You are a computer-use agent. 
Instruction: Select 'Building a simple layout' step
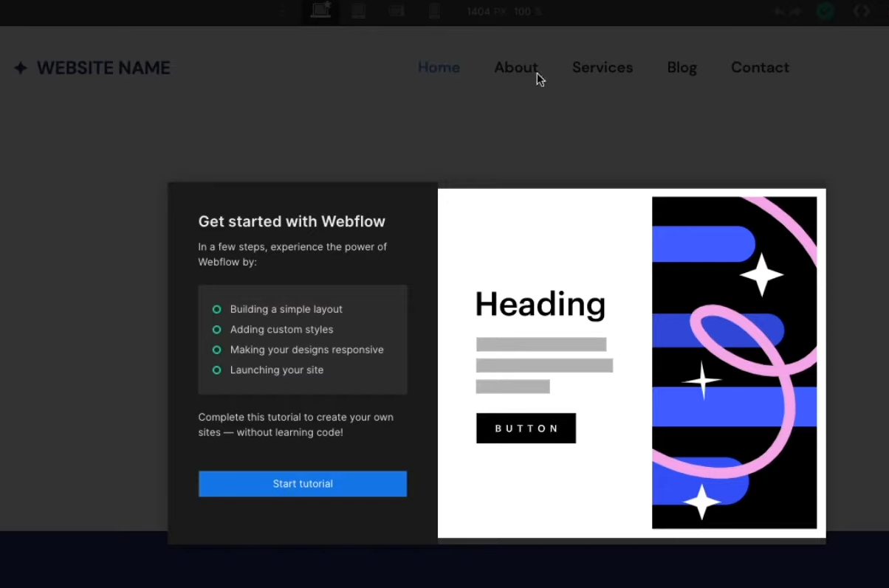[286, 309]
